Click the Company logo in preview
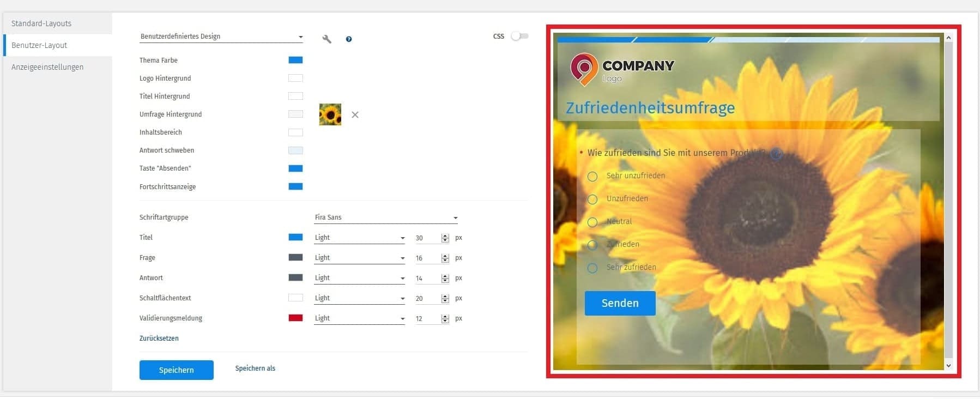The width and height of the screenshot is (980, 399). [622, 70]
